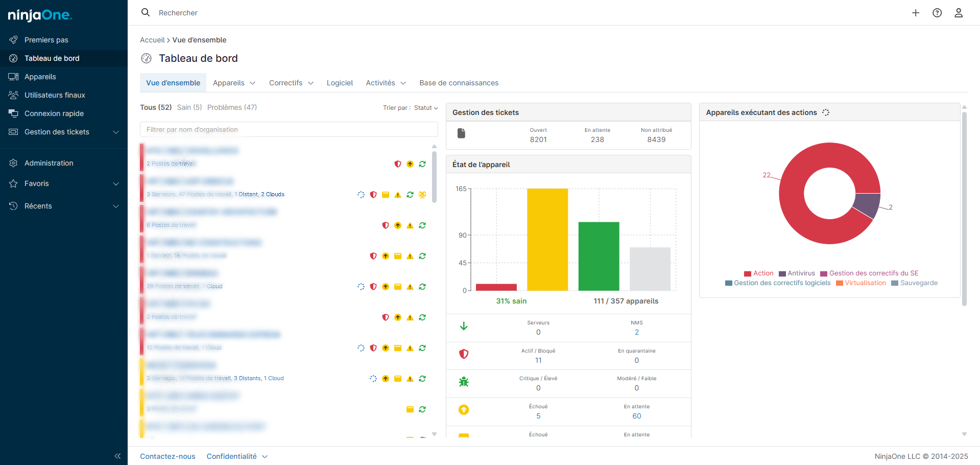Open Administration in the sidebar
980x465 pixels.
(49, 163)
